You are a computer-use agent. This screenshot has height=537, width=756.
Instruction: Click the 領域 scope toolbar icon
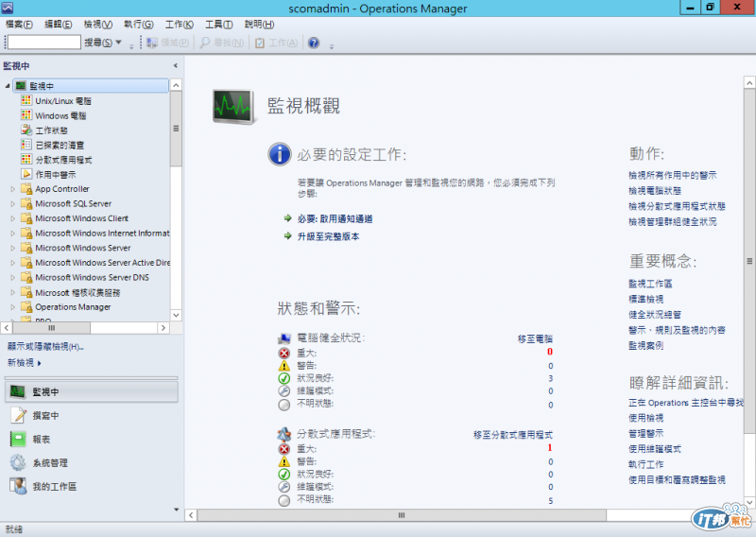click(x=152, y=43)
